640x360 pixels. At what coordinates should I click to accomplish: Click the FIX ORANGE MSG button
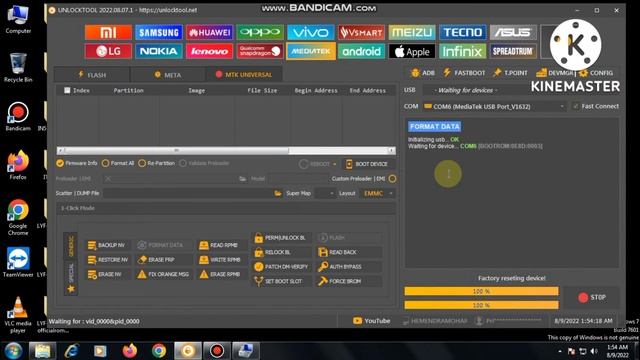tap(163, 274)
